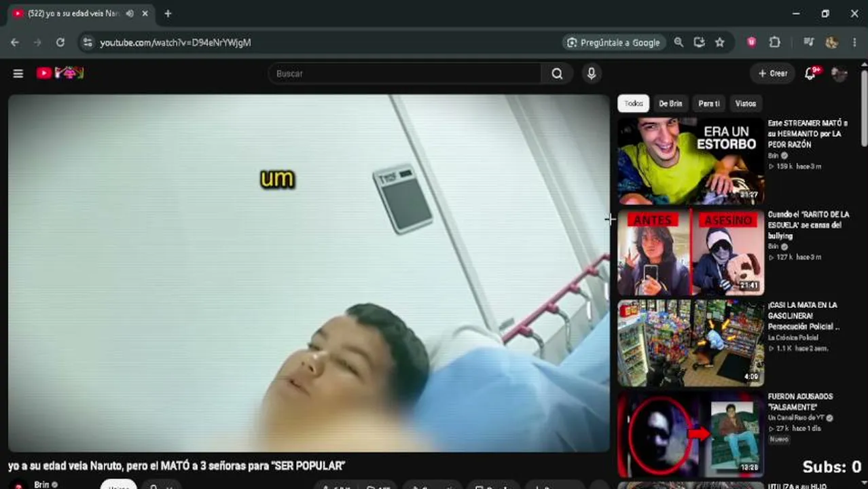View site information icon in address bar
868x489 pixels.
coord(87,42)
